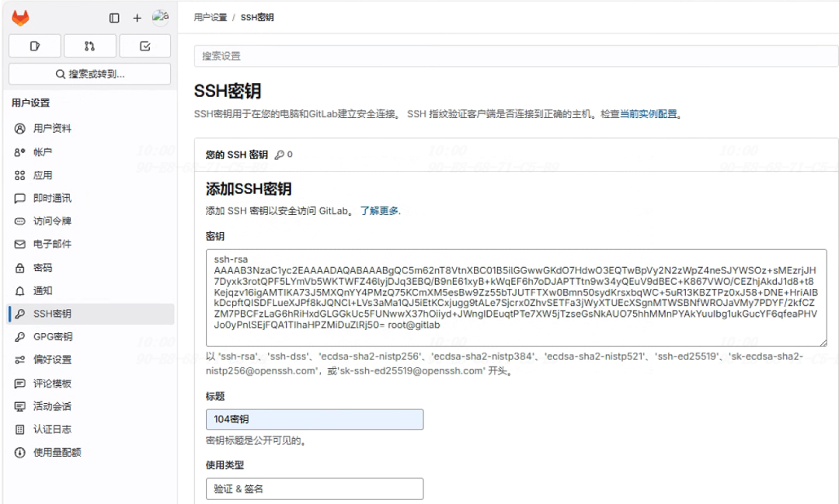Click the 标题 field containing 104密钥
The width and height of the screenshot is (839, 504).
tap(315, 419)
